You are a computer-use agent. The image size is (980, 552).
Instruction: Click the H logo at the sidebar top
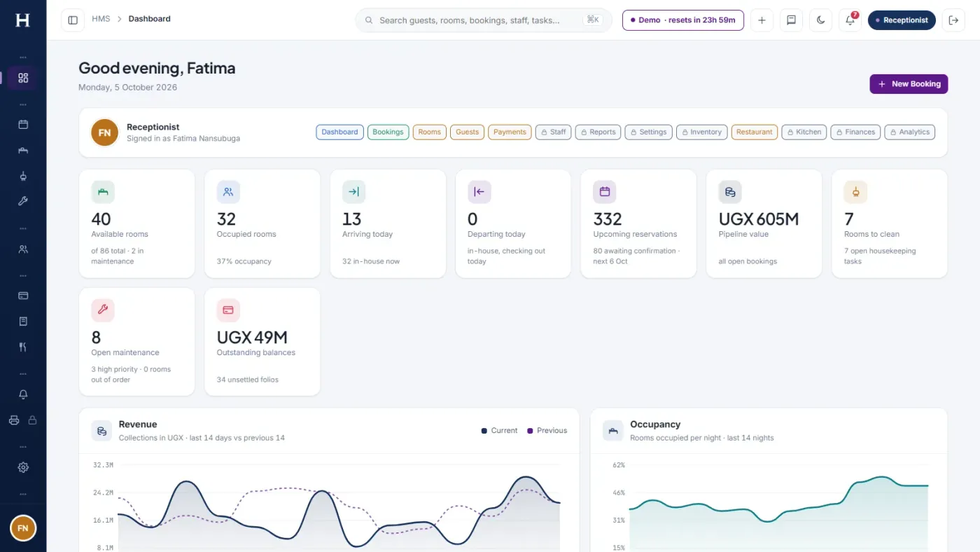point(23,20)
